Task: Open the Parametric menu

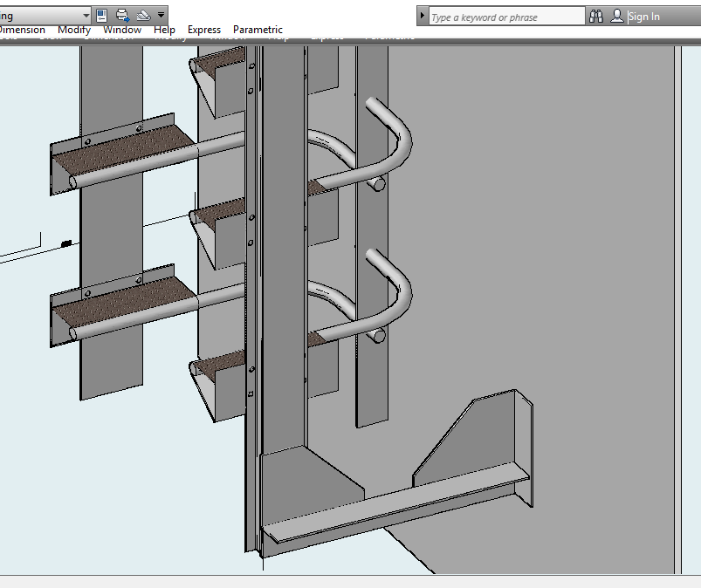Action: 258,30
